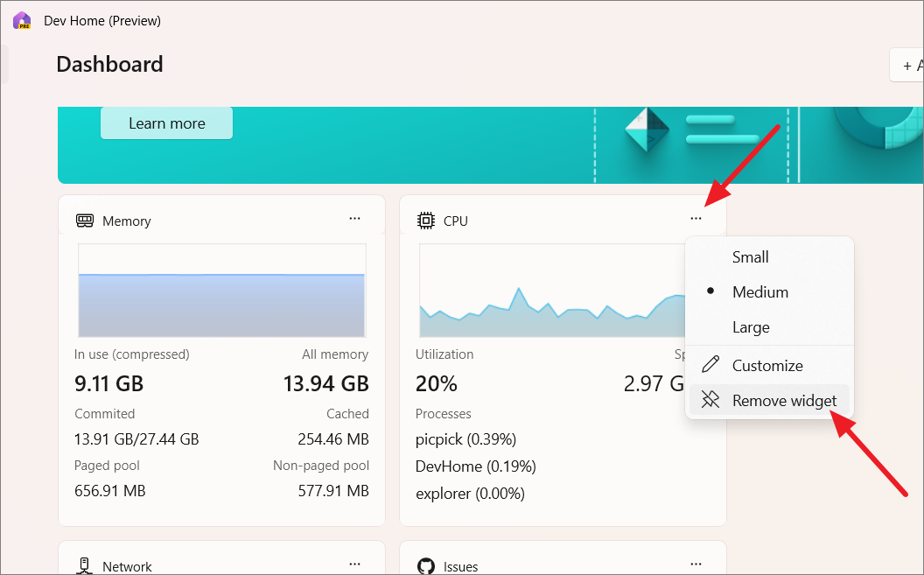Image resolution: width=924 pixels, height=575 pixels.
Task: Select the Small widget size
Action: [x=751, y=257]
